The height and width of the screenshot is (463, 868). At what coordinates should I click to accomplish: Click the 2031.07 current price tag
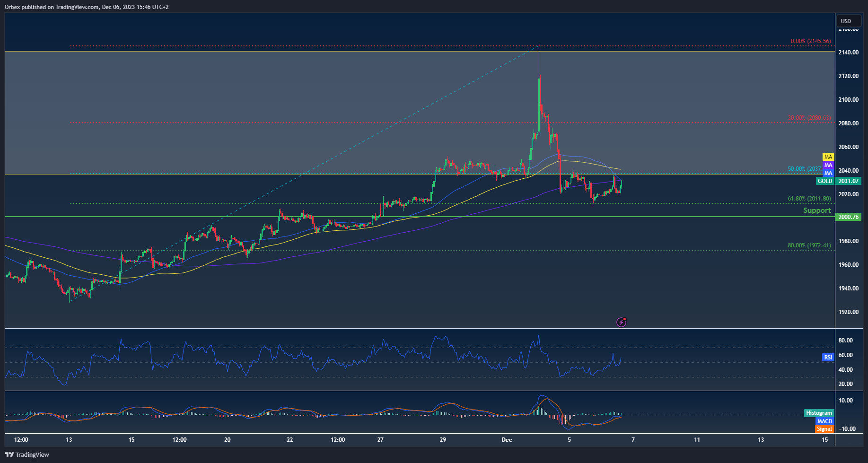(x=848, y=181)
